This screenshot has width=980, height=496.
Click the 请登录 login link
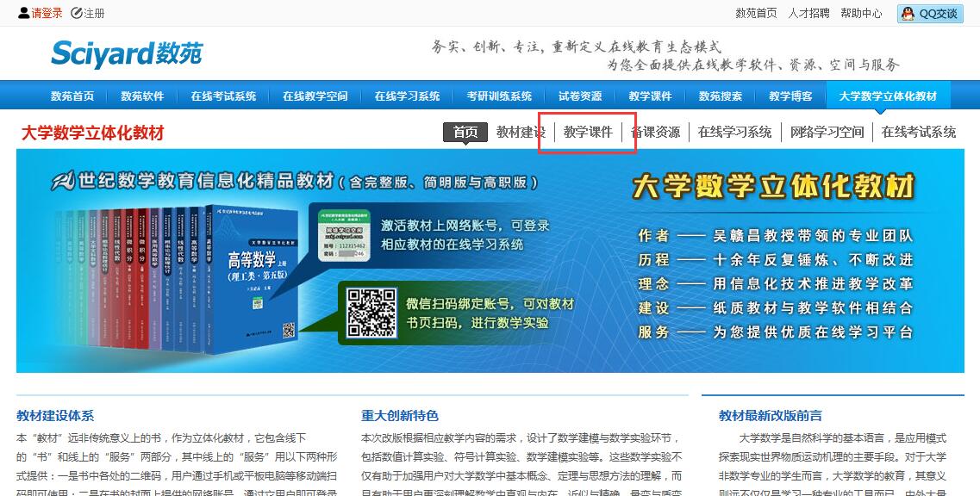coord(47,13)
